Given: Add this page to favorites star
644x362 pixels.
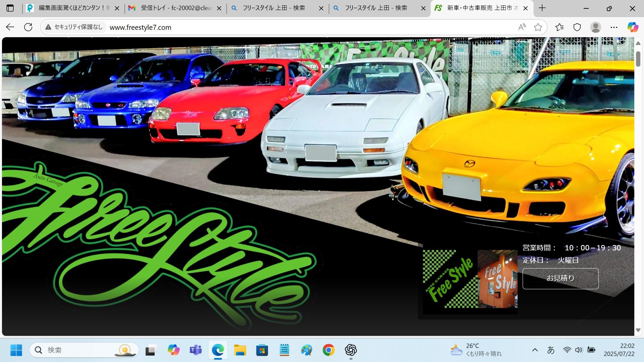Looking at the screenshot, I should [538, 27].
